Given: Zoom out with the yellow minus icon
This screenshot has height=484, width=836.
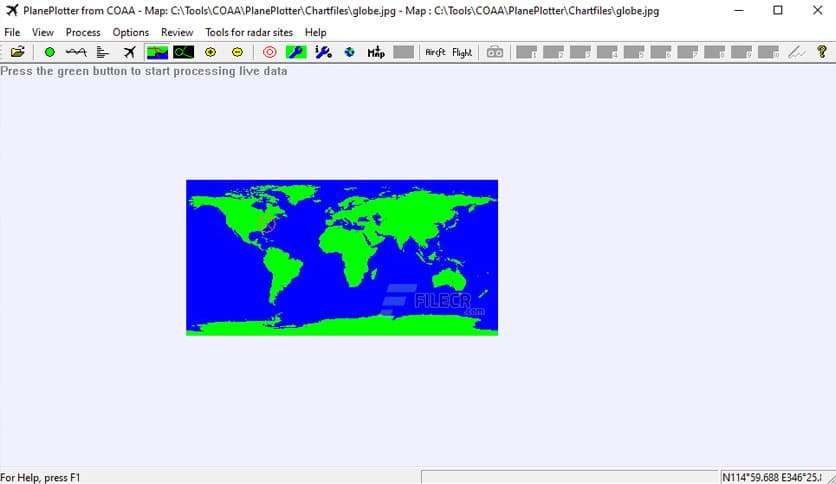Looking at the screenshot, I should tap(237, 52).
